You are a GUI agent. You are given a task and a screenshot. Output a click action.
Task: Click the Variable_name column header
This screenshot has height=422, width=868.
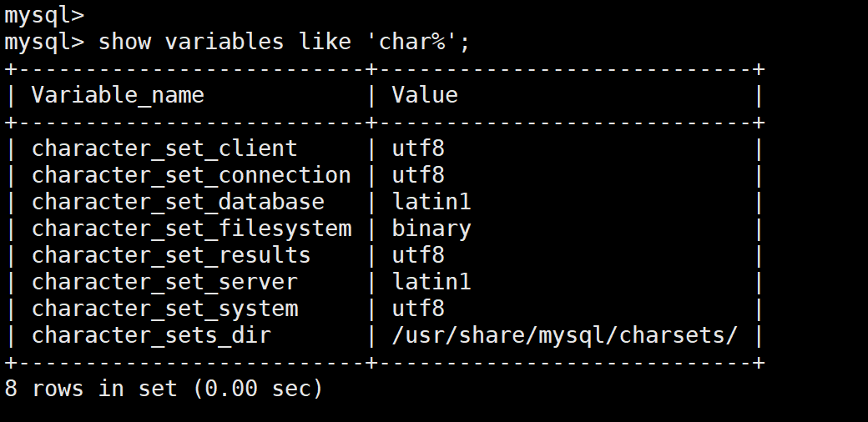pyautogui.click(x=118, y=95)
